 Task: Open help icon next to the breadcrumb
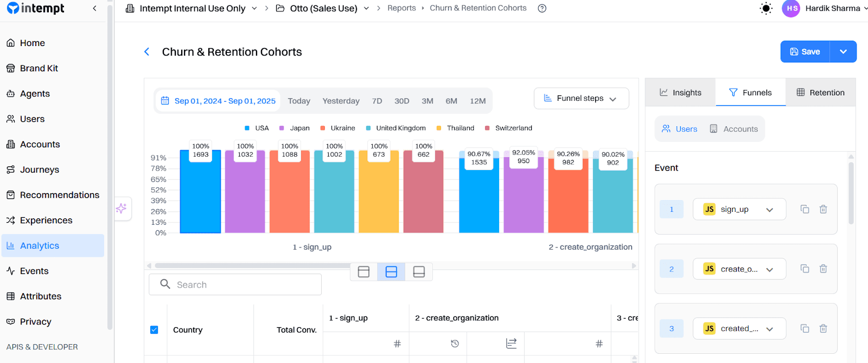(x=542, y=8)
